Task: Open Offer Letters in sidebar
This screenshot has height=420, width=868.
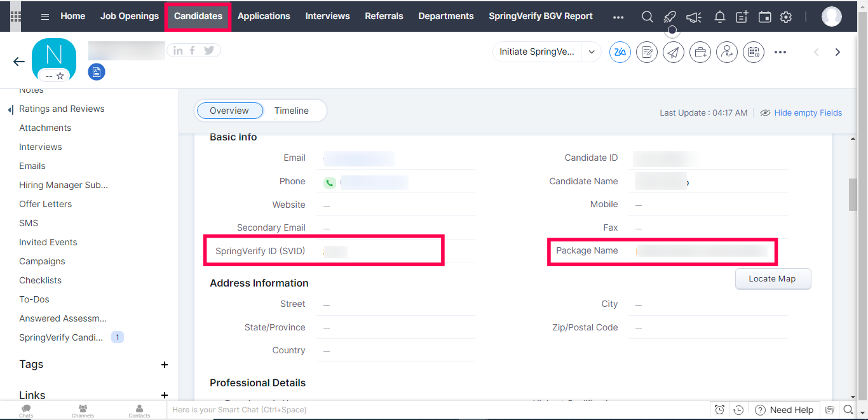Action: 45,204
